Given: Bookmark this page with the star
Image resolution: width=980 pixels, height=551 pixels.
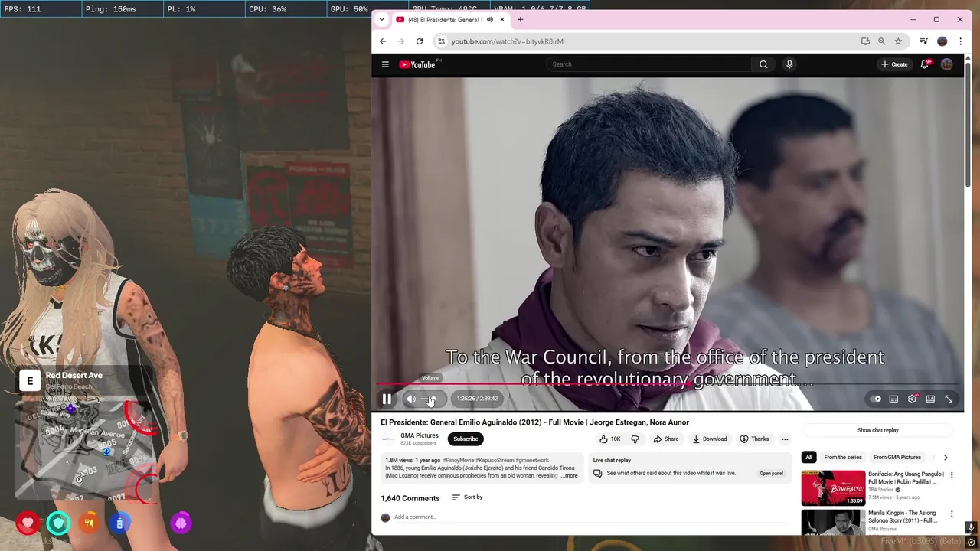Looking at the screenshot, I should [898, 41].
